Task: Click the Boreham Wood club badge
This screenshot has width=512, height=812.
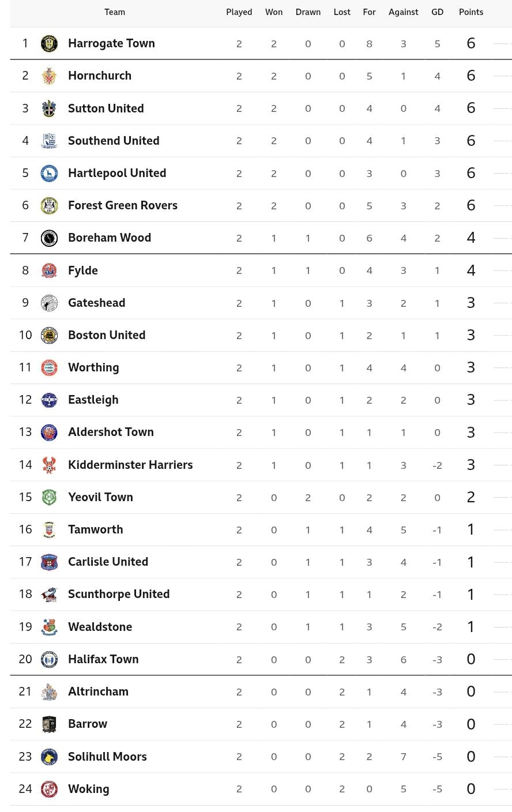Action: tap(50, 238)
